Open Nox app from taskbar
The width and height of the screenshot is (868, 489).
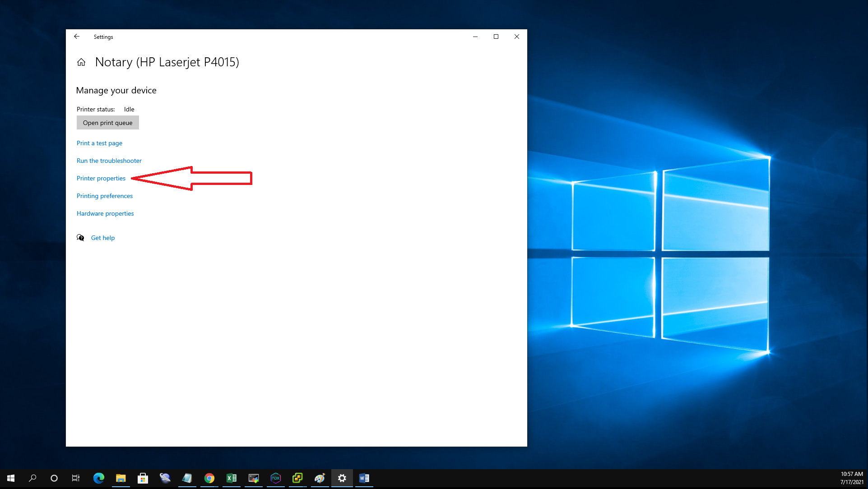[x=276, y=478]
